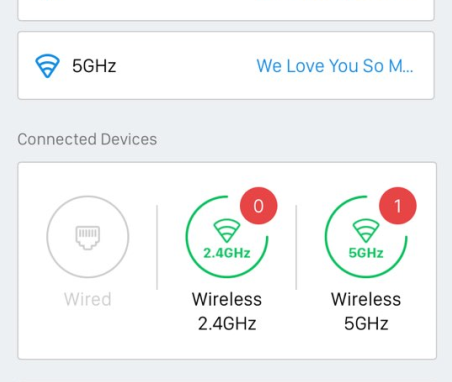The width and height of the screenshot is (452, 382).
Task: Select the Wired ethernet port icon
Action: 88,237
